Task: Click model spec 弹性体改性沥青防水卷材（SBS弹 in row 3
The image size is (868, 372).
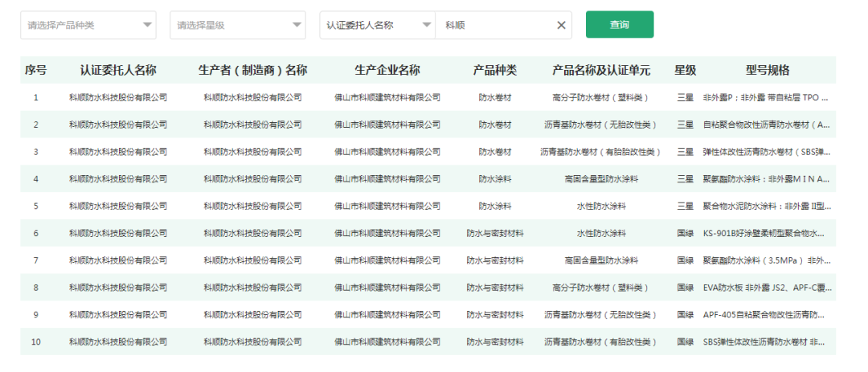Action: [x=767, y=152]
